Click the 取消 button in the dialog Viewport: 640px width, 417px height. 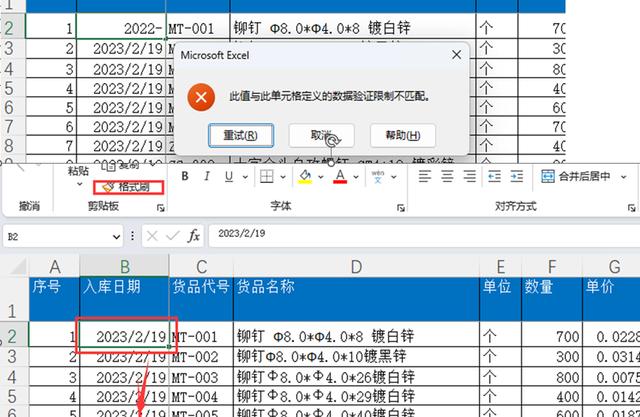point(321,135)
